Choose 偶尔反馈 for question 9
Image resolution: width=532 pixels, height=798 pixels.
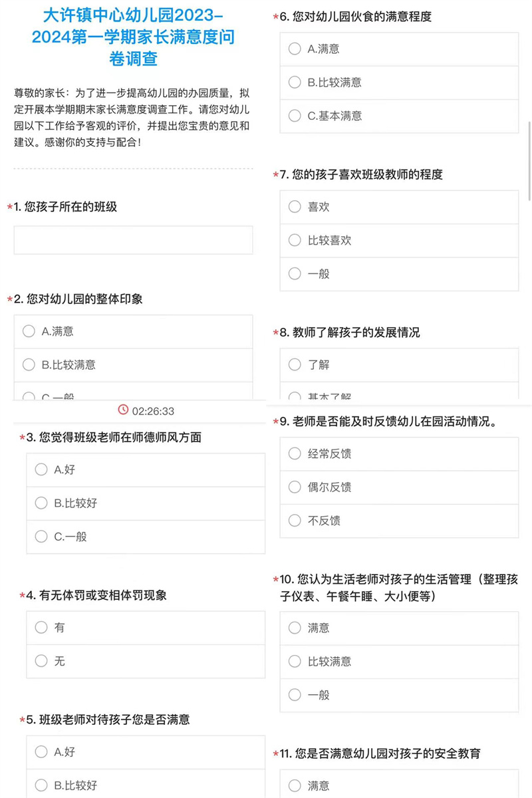(x=295, y=487)
